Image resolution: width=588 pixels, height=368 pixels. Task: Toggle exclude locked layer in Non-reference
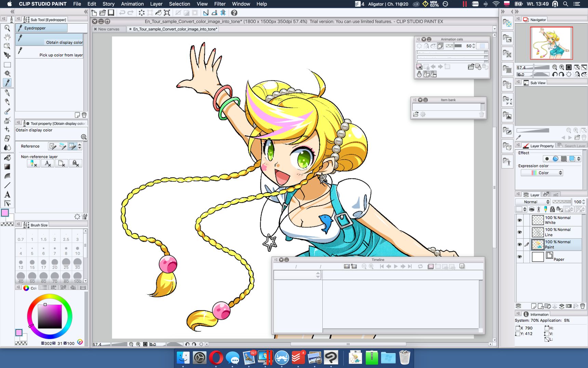coord(75,164)
